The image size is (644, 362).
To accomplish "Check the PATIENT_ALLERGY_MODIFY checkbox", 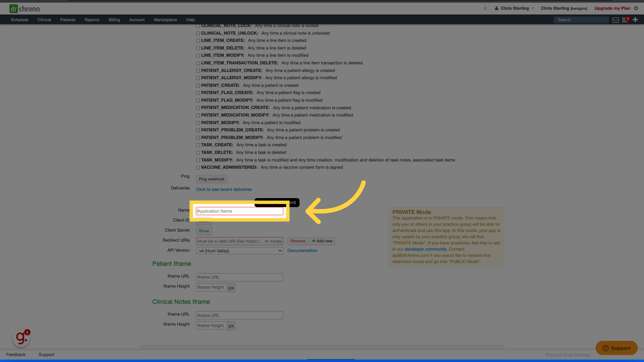I will 198,78.
